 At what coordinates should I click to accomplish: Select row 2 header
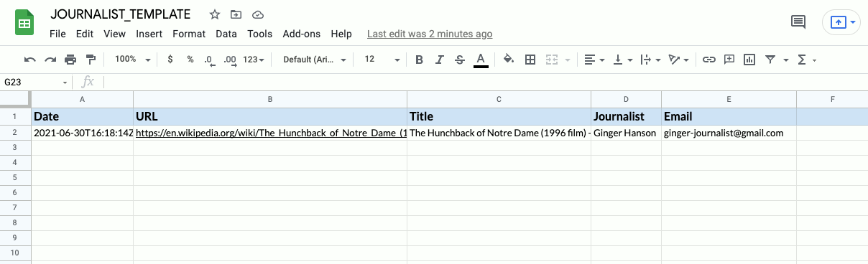click(14, 133)
